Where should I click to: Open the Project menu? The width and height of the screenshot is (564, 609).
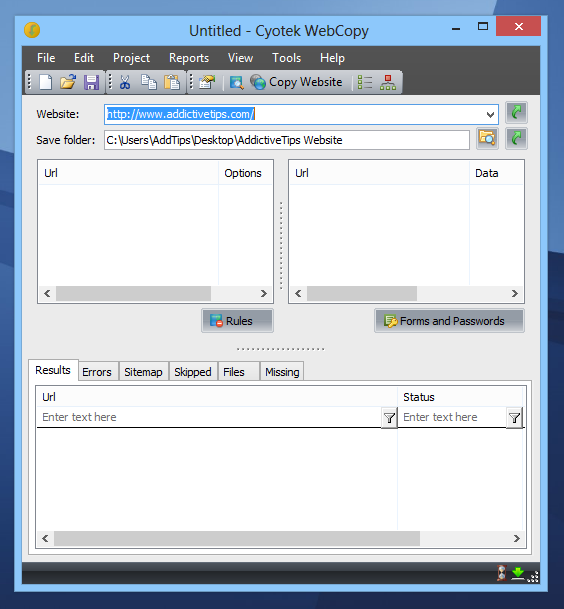(131, 58)
